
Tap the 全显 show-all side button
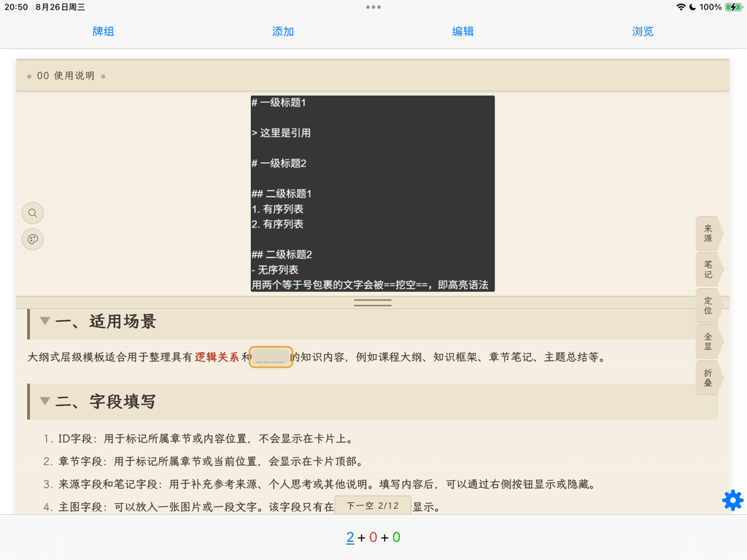[x=708, y=341]
